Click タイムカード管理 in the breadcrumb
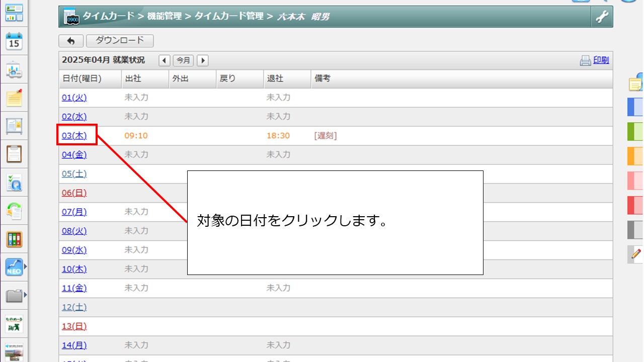644x362 pixels. tap(229, 17)
